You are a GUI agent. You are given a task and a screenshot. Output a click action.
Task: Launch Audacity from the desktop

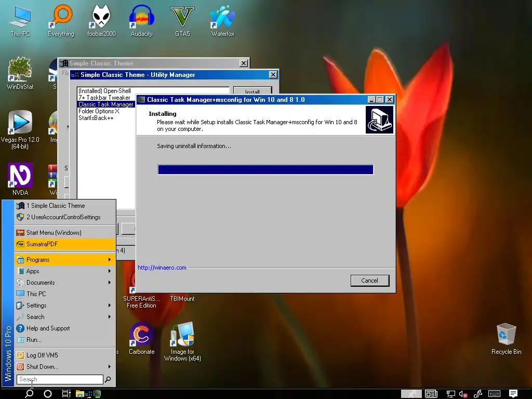[x=141, y=20]
